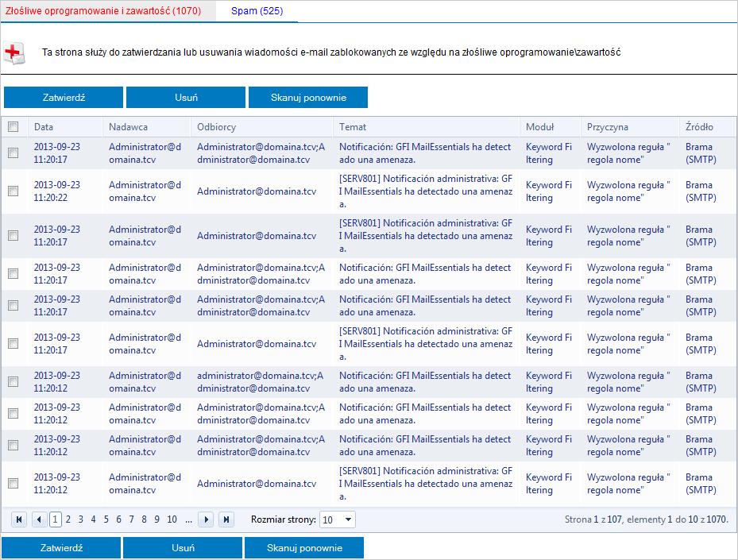Select page 1 in pager
Viewport: 738px width, 560px height.
coord(55,519)
